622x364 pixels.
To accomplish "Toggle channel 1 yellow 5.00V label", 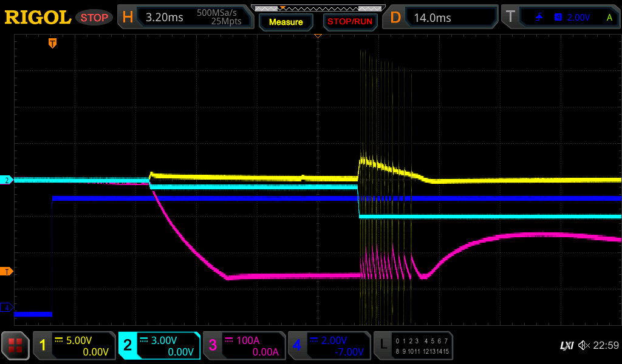I will click(74, 346).
